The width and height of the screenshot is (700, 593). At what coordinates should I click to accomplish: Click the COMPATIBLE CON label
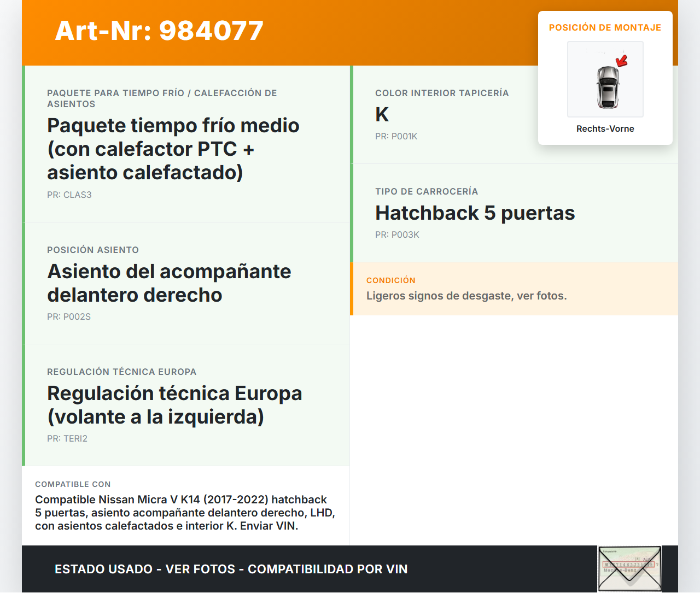73,484
